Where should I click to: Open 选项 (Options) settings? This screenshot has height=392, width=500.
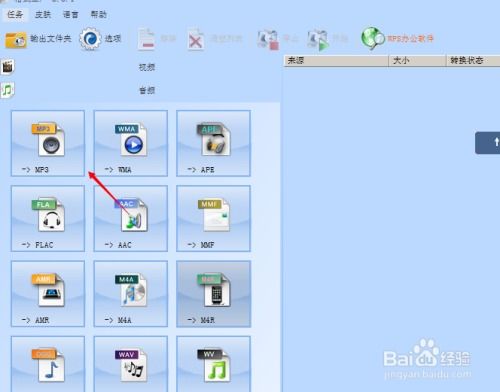(101, 39)
